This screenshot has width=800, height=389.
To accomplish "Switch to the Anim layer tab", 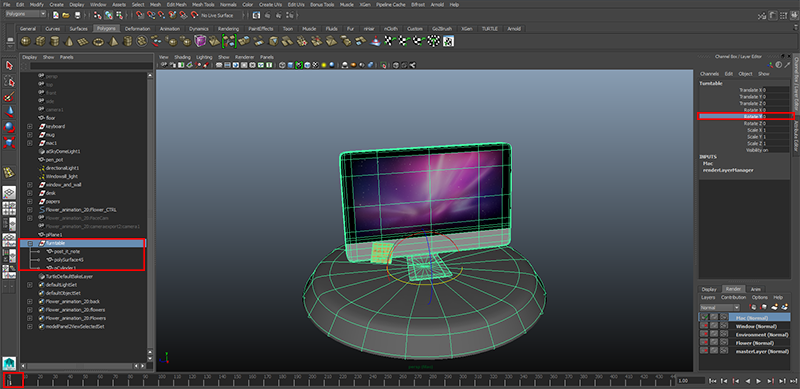I will pyautogui.click(x=756, y=289).
